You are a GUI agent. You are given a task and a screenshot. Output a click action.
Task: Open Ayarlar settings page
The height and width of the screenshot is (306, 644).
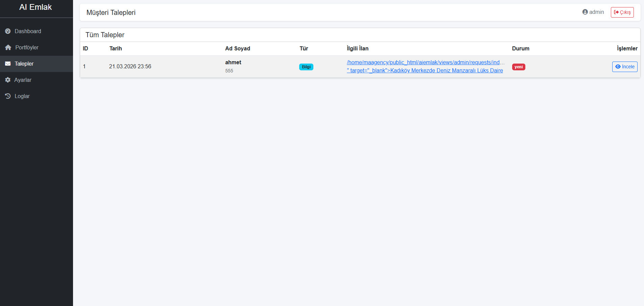(x=37, y=80)
